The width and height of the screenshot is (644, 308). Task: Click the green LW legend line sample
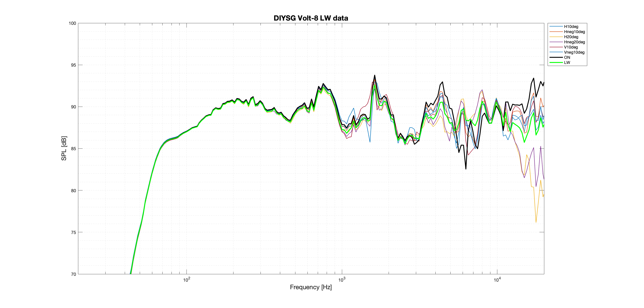(x=556, y=62)
